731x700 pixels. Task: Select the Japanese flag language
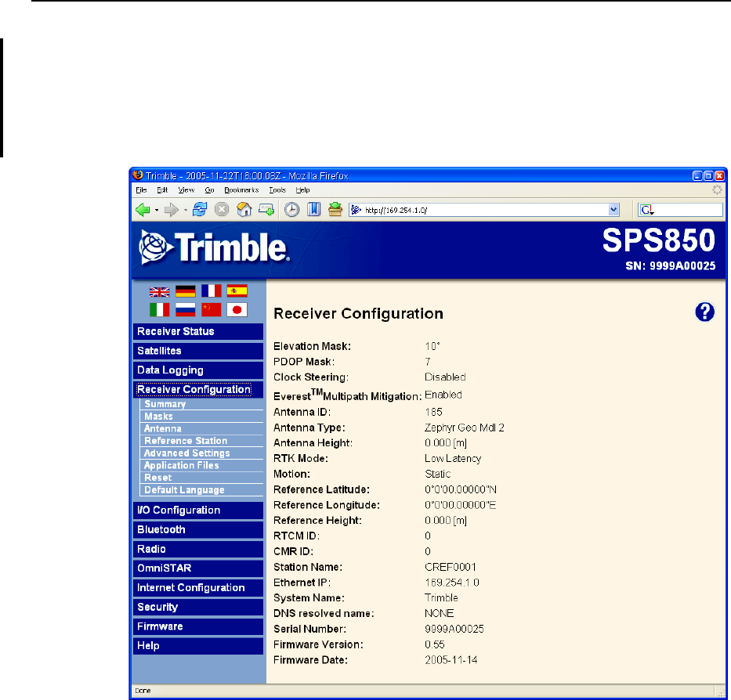237,310
